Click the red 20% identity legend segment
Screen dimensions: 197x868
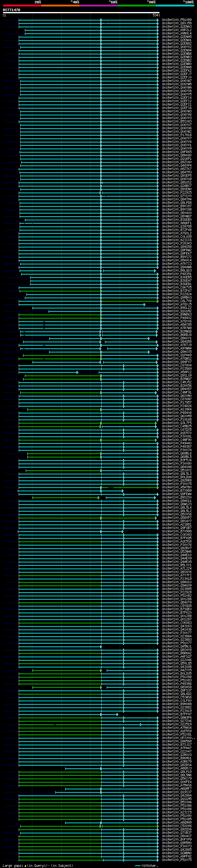[x=22, y=6]
